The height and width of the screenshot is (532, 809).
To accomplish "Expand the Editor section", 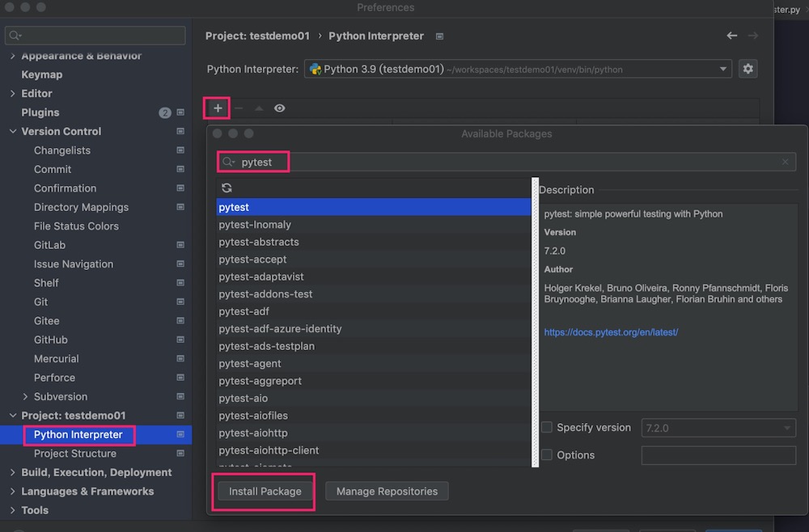I will point(13,93).
